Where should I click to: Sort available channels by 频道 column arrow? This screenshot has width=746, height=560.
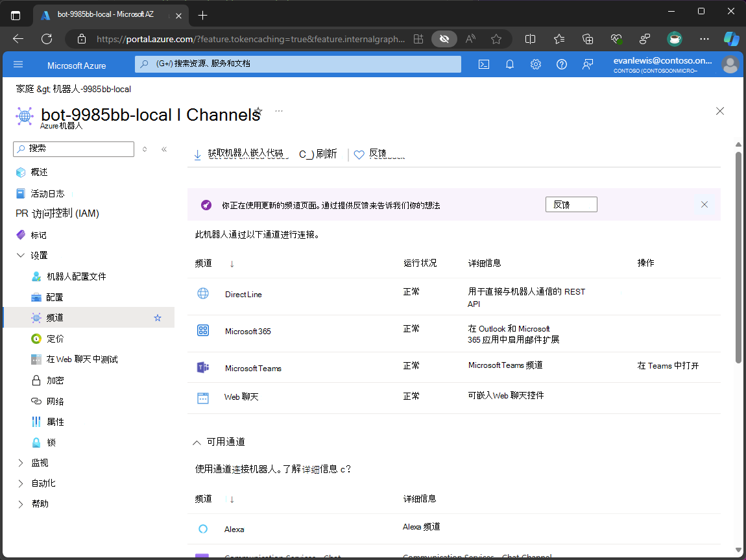click(x=232, y=499)
